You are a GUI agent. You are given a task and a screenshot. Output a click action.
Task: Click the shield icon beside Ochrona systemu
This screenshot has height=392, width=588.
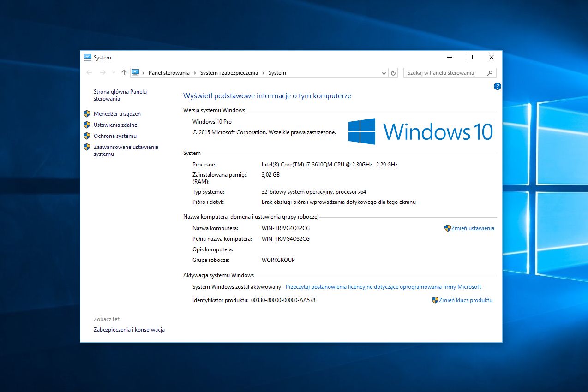pos(86,136)
